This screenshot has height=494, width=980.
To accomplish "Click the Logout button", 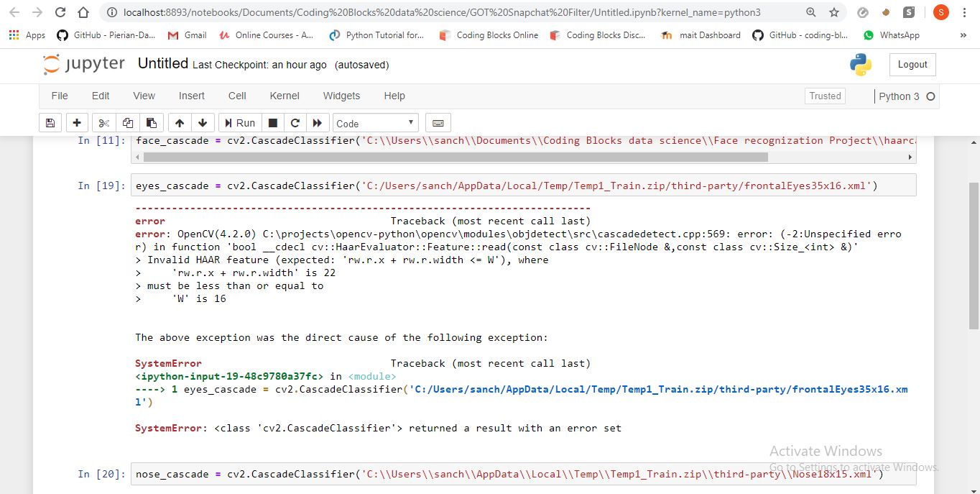I will tap(912, 64).
